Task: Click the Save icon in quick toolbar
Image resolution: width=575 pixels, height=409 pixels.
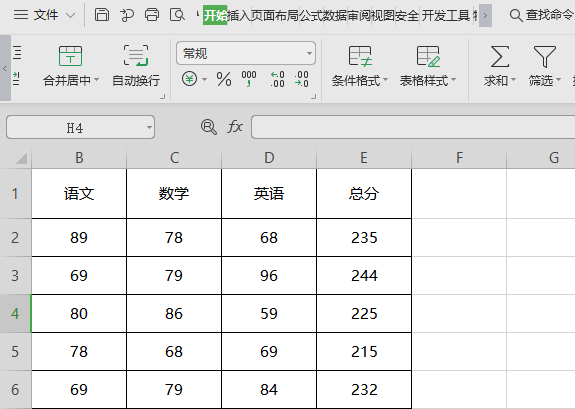Action: tap(102, 15)
